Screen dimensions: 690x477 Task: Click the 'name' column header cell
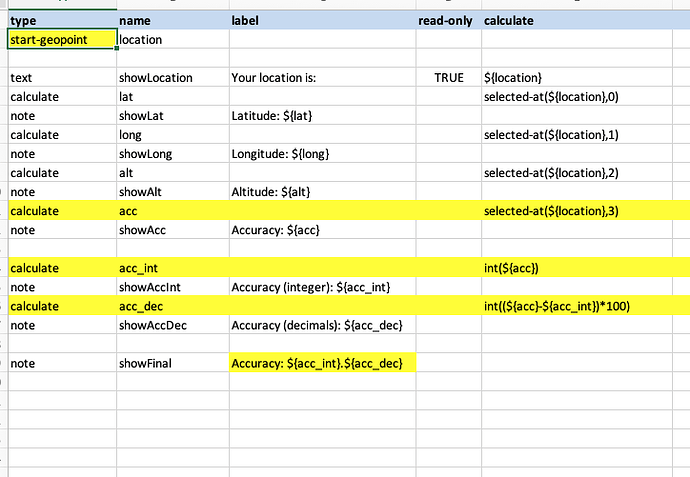(170, 20)
